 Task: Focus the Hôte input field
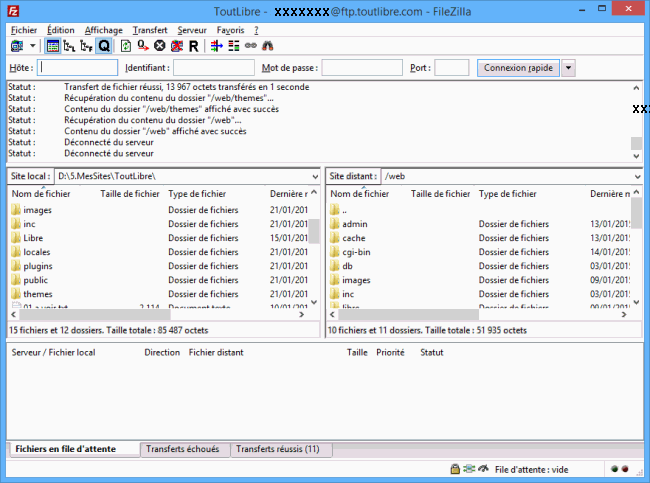pyautogui.click(x=78, y=68)
